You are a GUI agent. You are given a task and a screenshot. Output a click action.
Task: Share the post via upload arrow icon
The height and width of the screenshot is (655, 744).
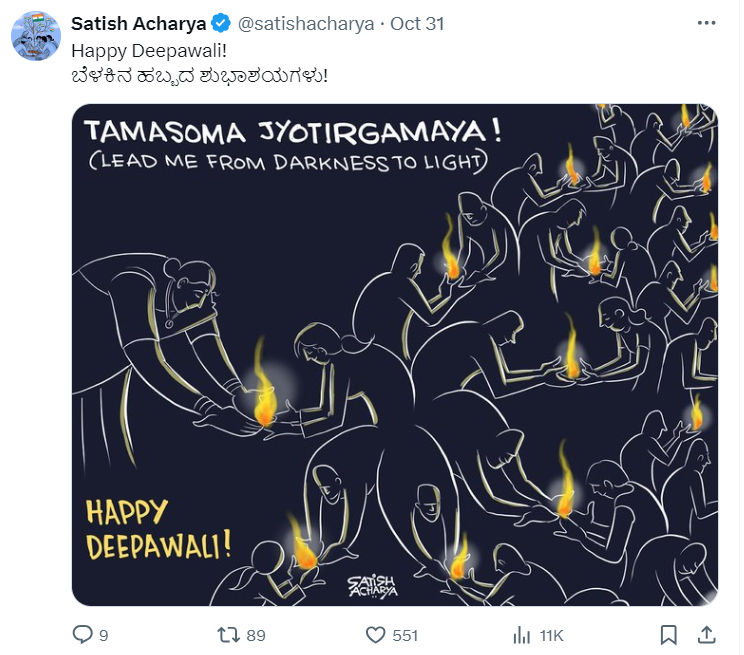click(707, 635)
